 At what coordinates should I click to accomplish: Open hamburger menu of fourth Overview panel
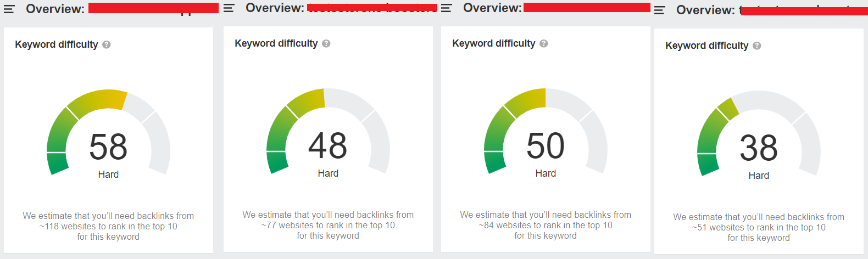click(659, 10)
